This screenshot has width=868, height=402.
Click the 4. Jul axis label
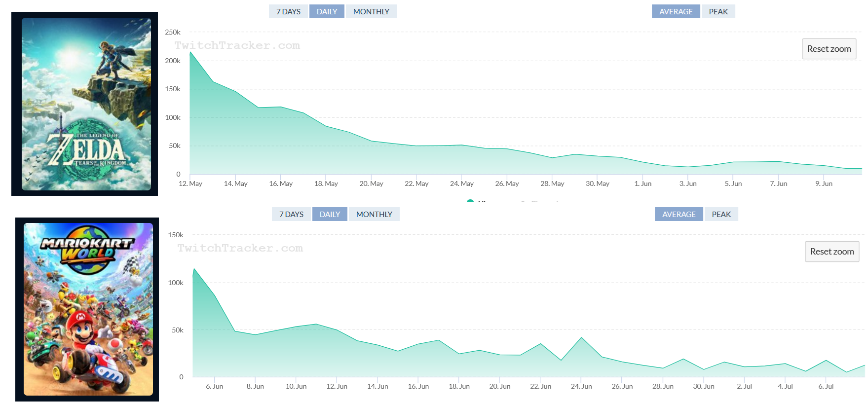coord(785,386)
